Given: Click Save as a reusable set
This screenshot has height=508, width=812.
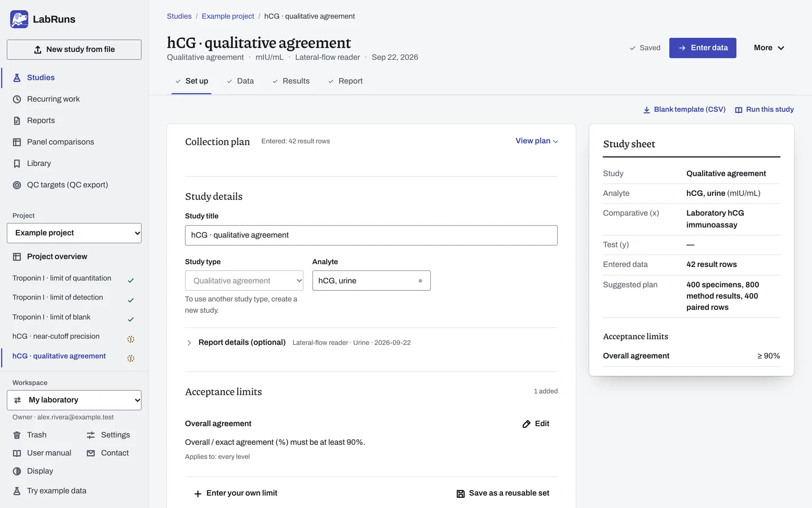Looking at the screenshot, I should coord(503,493).
